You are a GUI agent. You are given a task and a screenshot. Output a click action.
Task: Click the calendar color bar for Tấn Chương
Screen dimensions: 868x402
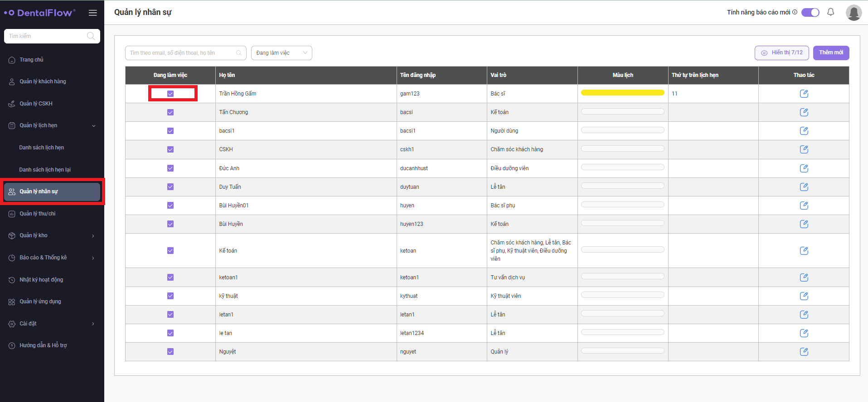[623, 111]
